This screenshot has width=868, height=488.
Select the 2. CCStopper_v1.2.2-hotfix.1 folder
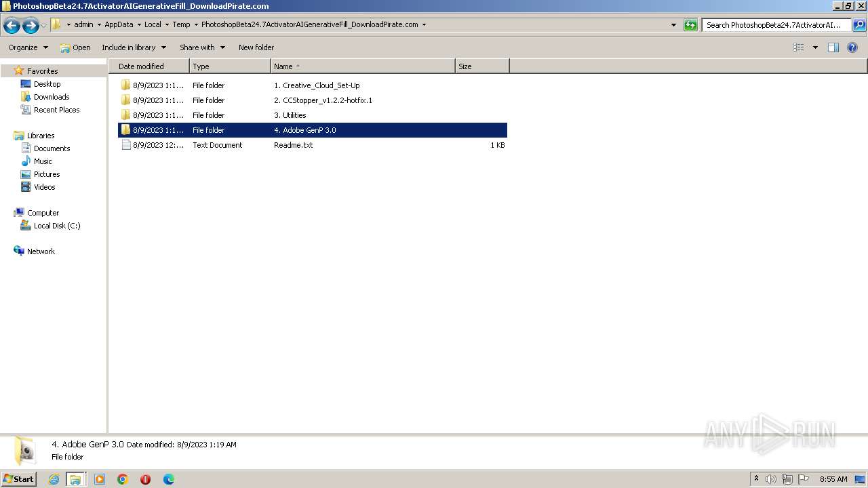click(x=313, y=100)
